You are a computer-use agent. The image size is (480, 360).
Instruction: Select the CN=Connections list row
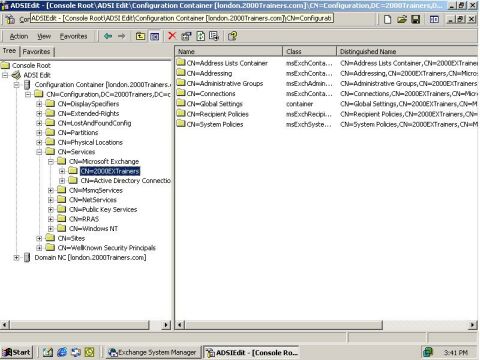tap(211, 93)
